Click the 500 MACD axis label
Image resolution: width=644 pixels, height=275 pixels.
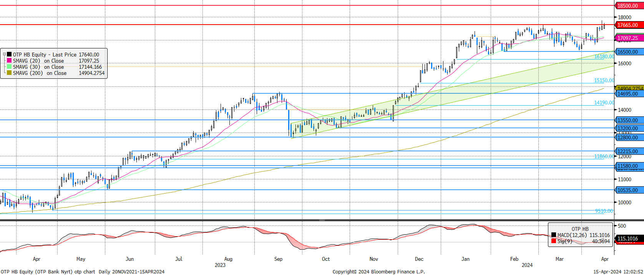tap(622, 226)
